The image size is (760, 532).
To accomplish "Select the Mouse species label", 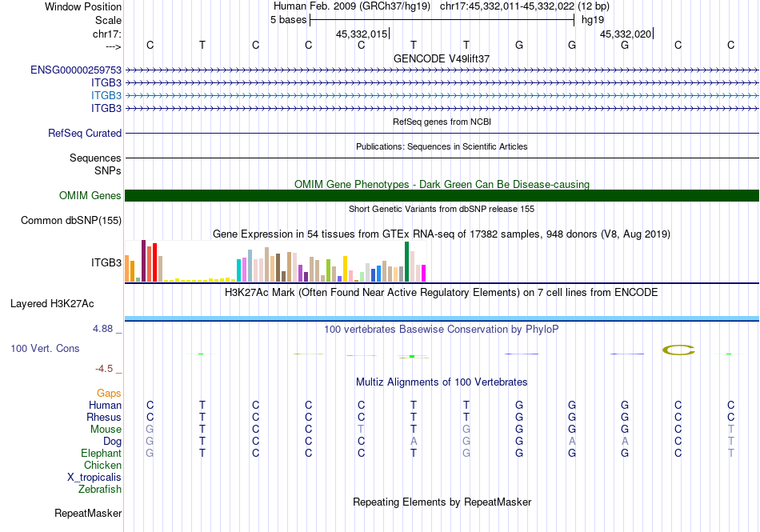I will (106, 430).
